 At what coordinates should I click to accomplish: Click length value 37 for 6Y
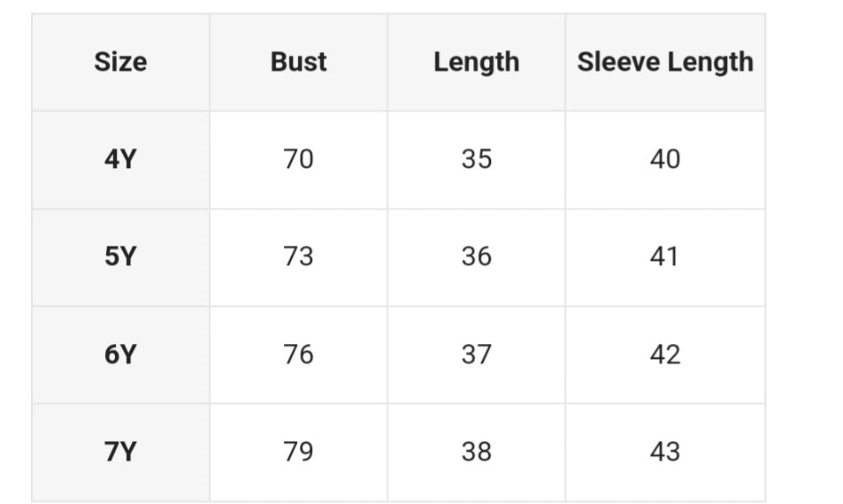click(476, 355)
